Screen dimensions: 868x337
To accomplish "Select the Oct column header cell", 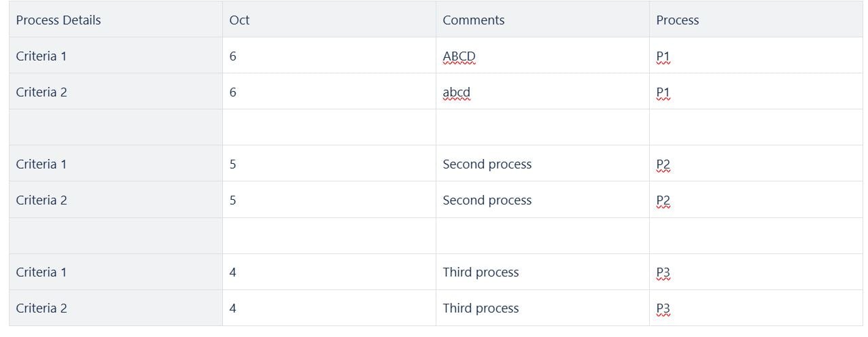I will 329,20.
